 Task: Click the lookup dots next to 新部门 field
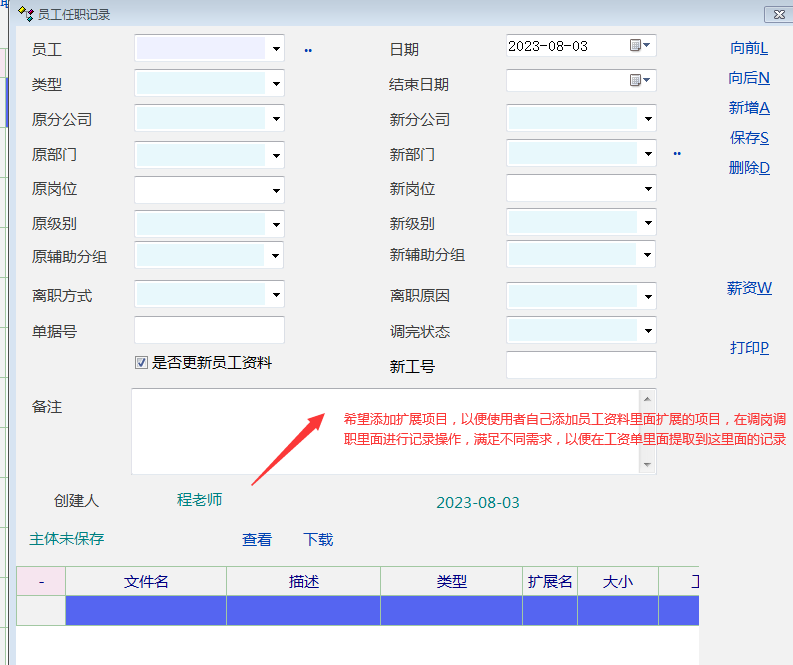point(677,154)
